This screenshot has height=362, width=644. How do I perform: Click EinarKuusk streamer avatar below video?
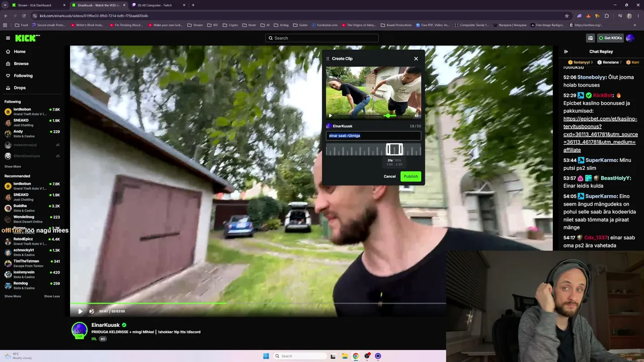click(79, 330)
